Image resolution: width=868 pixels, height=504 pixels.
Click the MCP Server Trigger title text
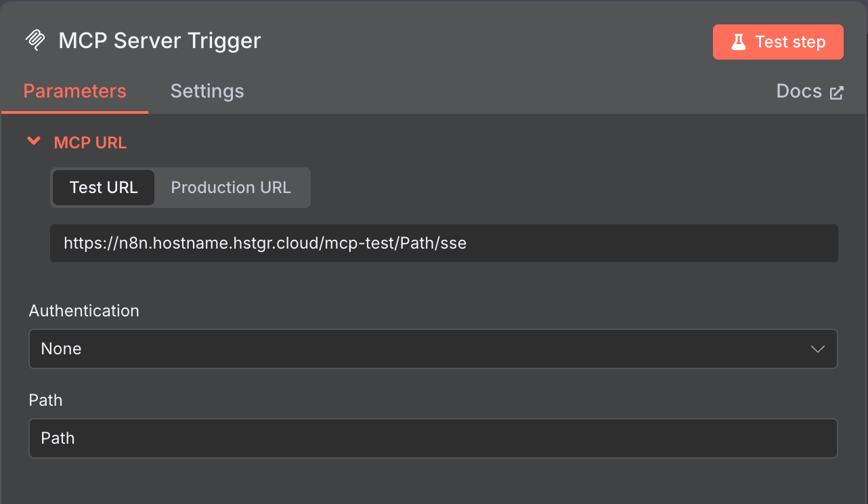(160, 41)
